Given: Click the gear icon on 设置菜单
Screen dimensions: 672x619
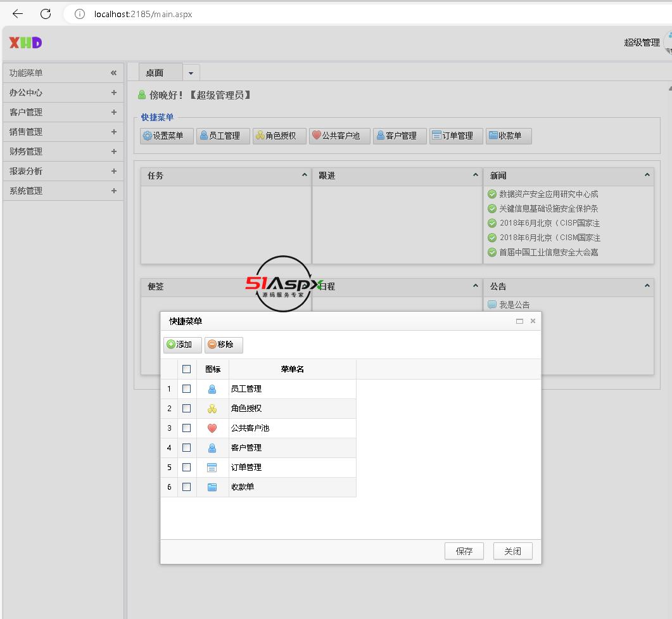Looking at the screenshot, I should pyautogui.click(x=148, y=136).
